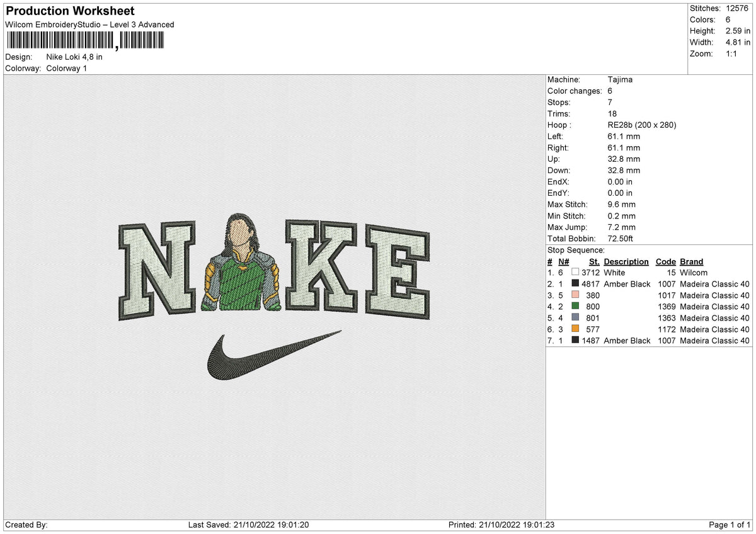Image resolution: width=756 pixels, height=534 pixels.
Task: Click the Description column header
Action: [x=626, y=261]
